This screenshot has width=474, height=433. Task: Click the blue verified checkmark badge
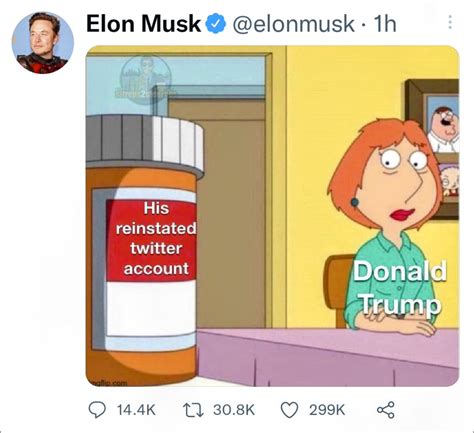[x=216, y=24]
